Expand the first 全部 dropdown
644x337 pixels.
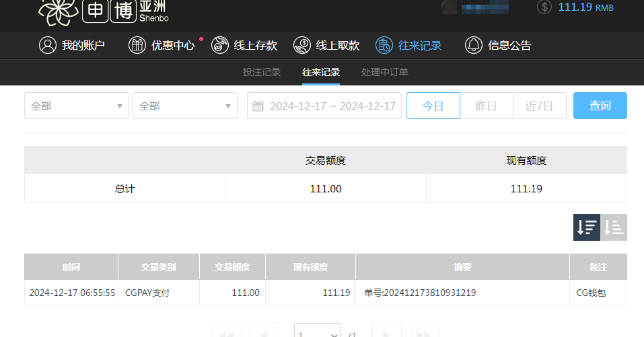(x=76, y=106)
